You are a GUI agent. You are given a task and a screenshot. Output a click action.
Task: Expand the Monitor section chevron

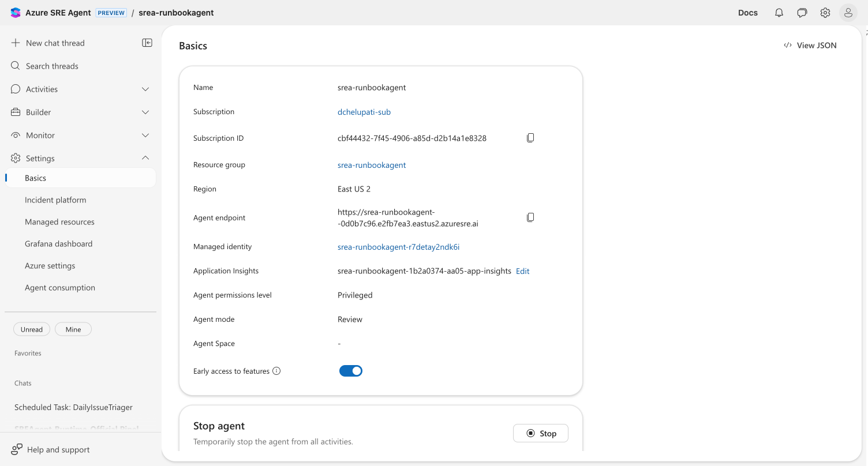pyautogui.click(x=145, y=135)
